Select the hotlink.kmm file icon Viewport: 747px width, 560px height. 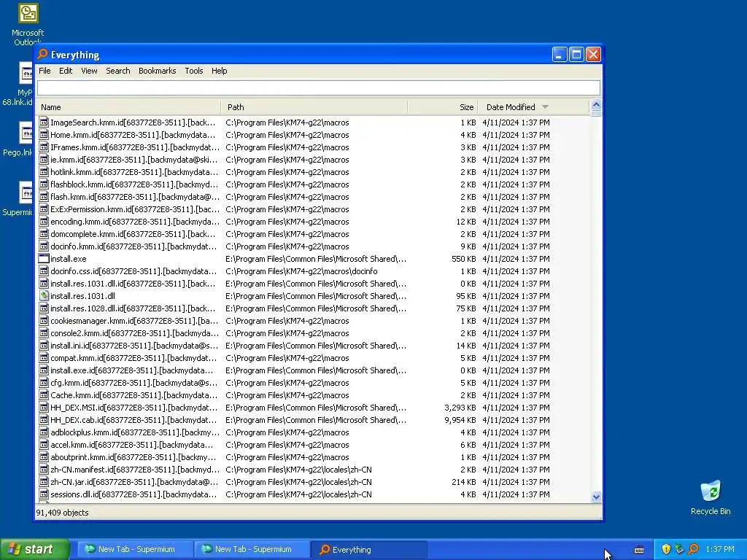[x=44, y=172]
